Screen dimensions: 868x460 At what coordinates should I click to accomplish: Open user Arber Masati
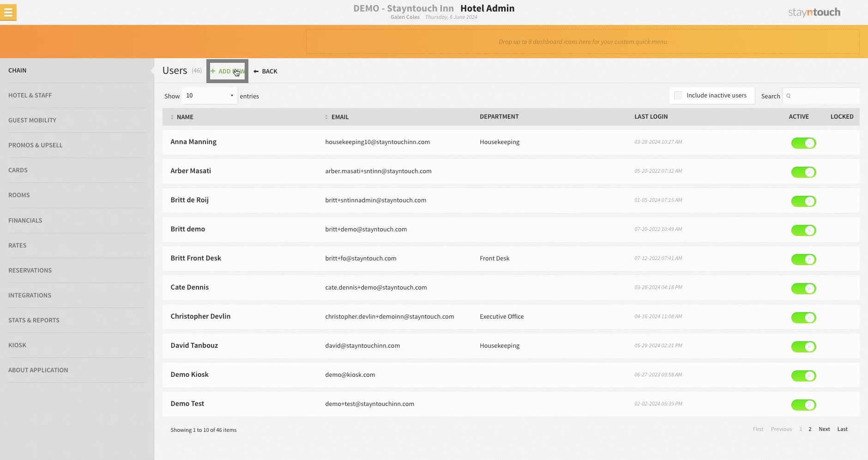tap(191, 171)
